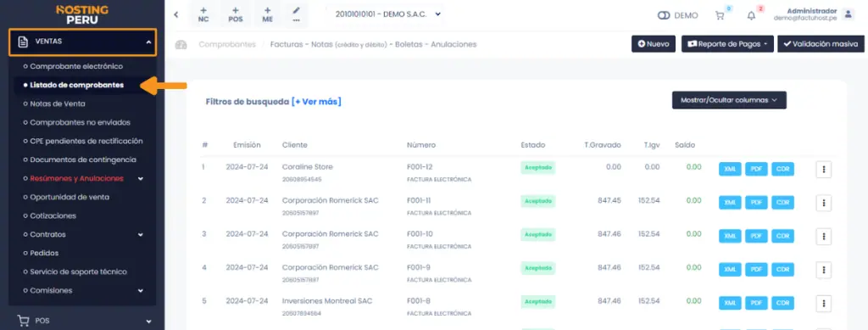Click client name Coraline Store
The image size is (868, 330).
[x=307, y=166]
